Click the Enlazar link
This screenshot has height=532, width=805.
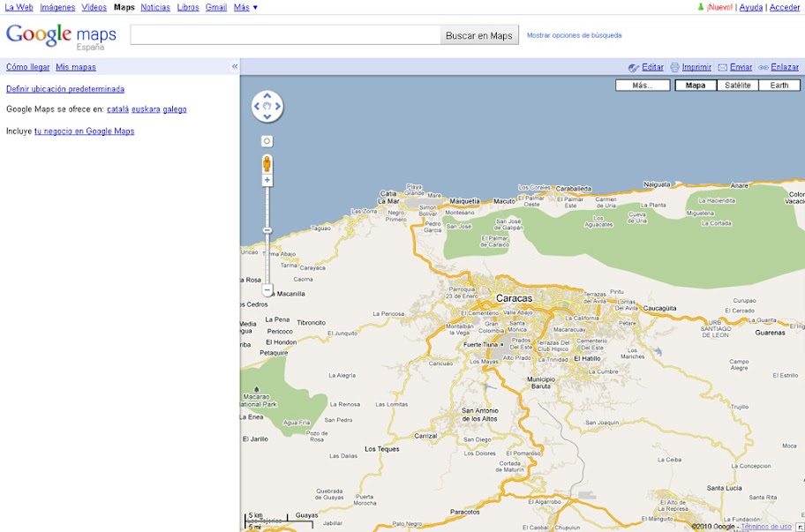point(785,67)
